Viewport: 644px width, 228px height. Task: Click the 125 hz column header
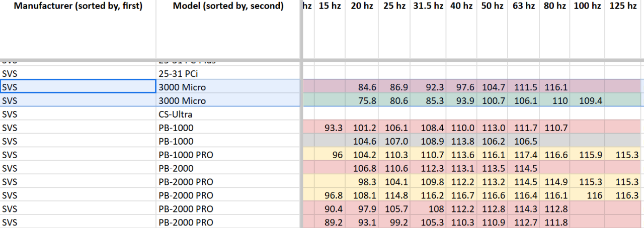point(623,29)
